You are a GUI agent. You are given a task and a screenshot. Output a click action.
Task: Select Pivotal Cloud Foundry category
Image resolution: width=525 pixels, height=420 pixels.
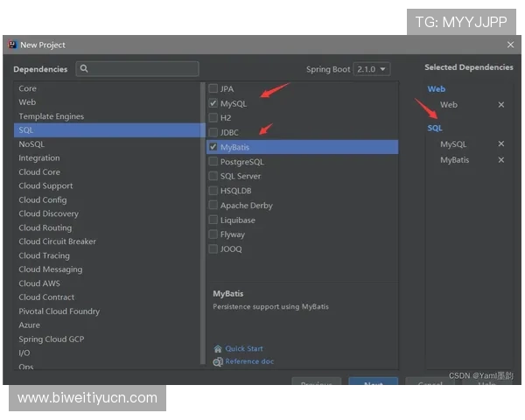(x=107, y=311)
